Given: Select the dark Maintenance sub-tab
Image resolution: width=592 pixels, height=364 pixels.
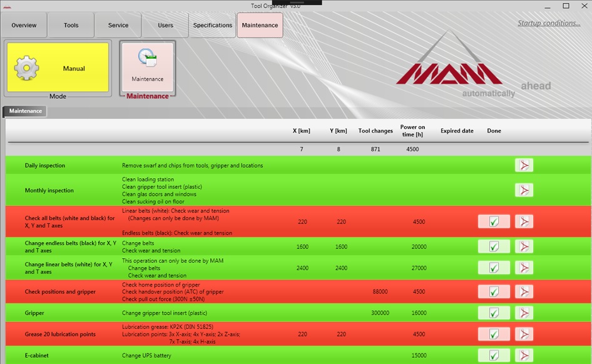Looking at the screenshot, I should [25, 111].
